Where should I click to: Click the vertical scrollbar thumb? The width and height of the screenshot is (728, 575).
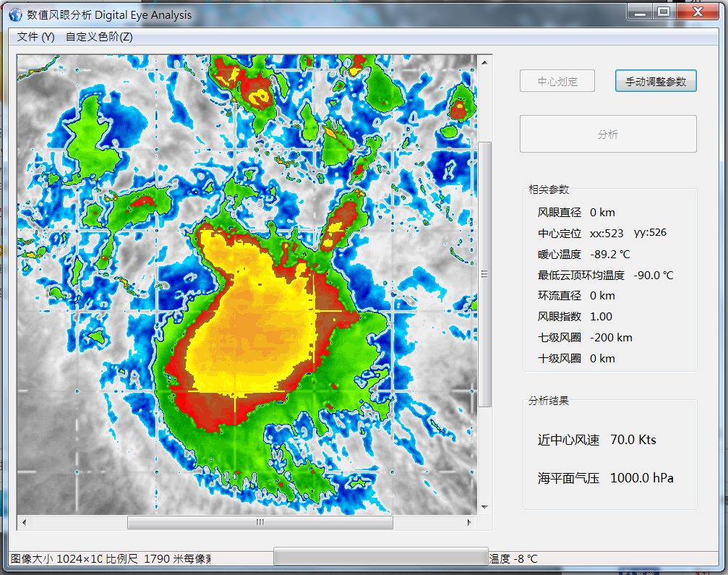pos(486,274)
